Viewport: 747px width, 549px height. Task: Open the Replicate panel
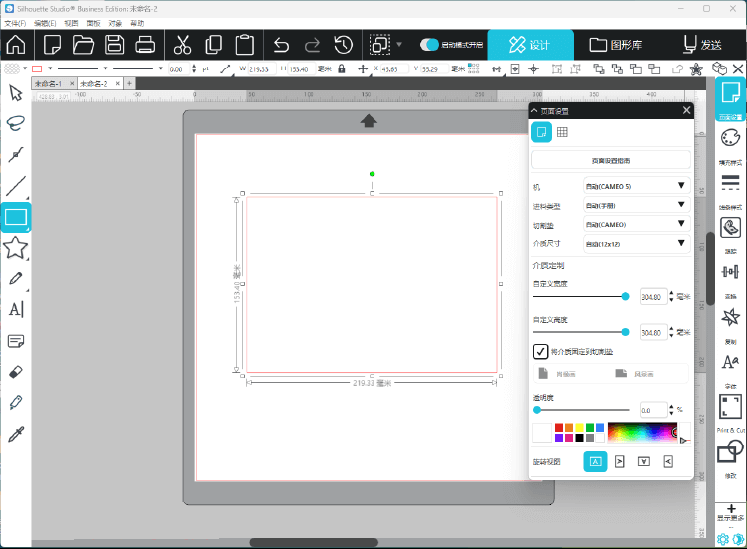click(x=730, y=317)
